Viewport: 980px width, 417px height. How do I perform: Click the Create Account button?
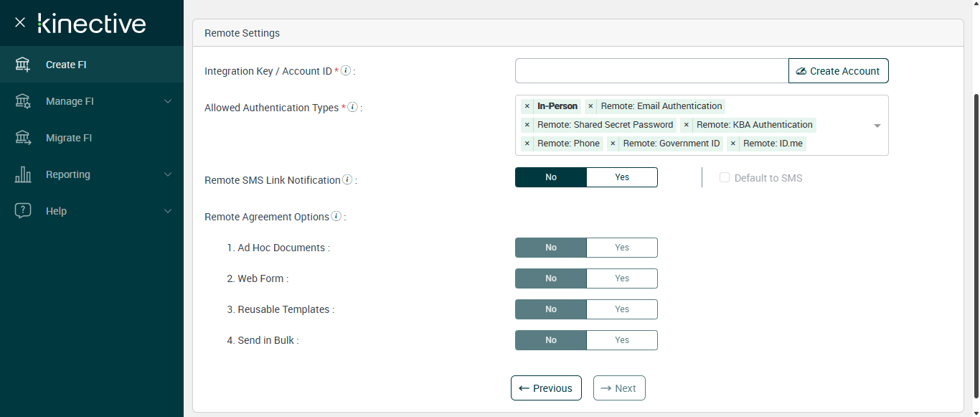[x=838, y=71]
